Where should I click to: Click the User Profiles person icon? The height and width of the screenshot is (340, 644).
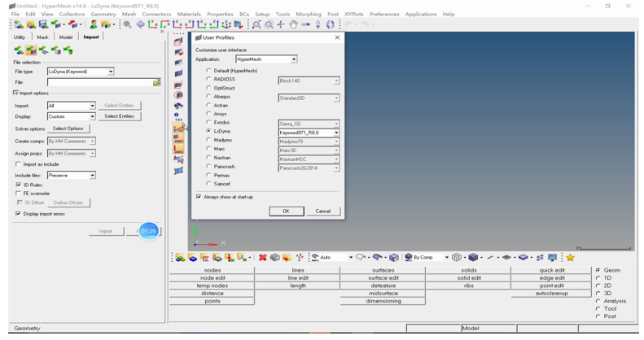pyautogui.click(x=94, y=24)
